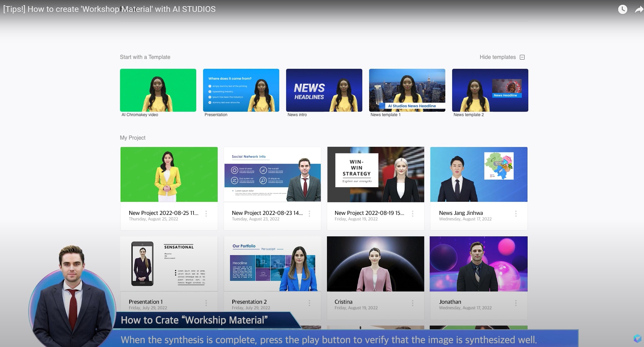Open the News intro template
The height and width of the screenshot is (347, 644).
click(324, 90)
